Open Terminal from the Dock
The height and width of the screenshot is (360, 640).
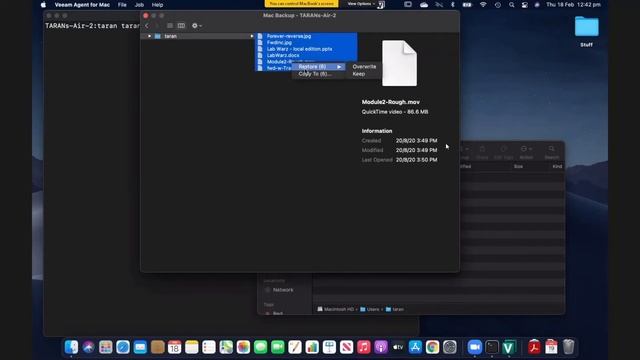coord(492,347)
